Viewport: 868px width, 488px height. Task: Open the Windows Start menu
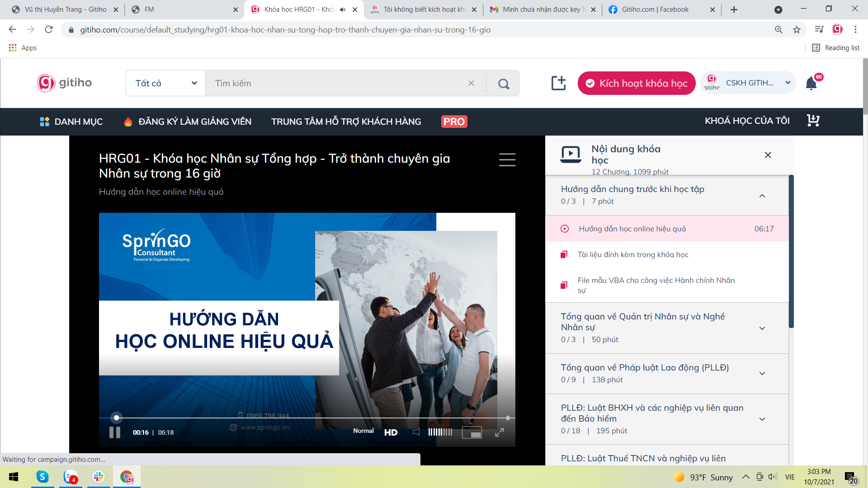(x=14, y=477)
